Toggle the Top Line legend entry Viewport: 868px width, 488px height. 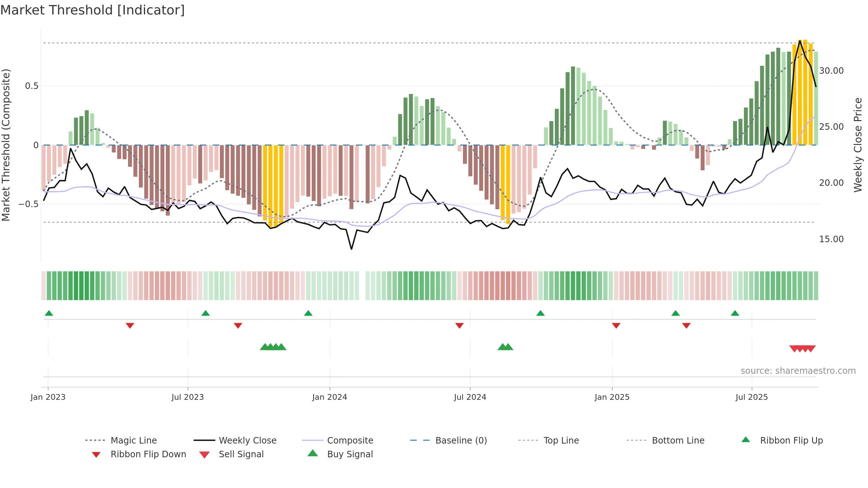click(549, 440)
